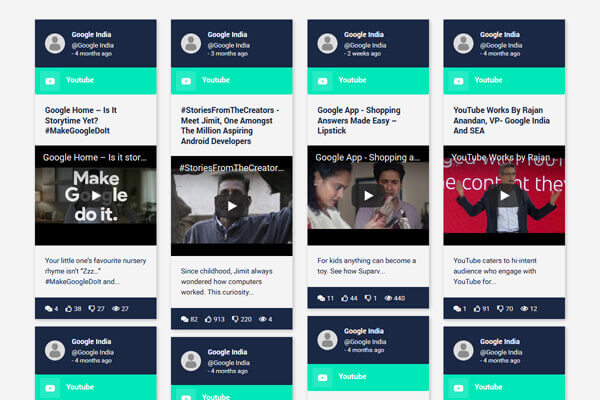Click thumbs-up icon with 913 likes
This screenshot has height=400, width=600.
tap(208, 319)
